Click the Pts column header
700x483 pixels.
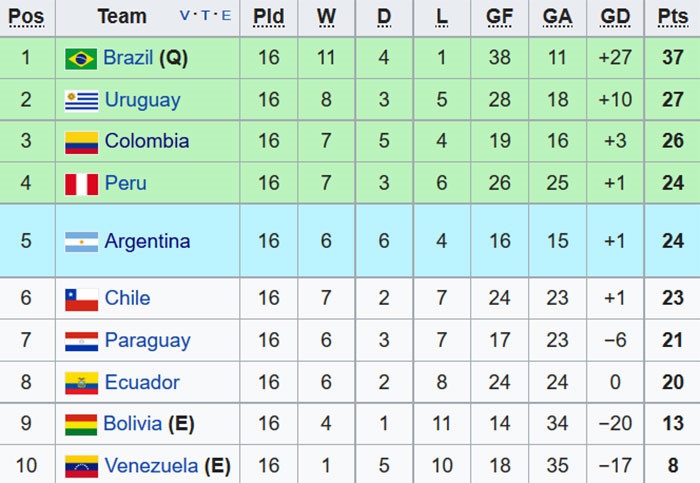[673, 17]
